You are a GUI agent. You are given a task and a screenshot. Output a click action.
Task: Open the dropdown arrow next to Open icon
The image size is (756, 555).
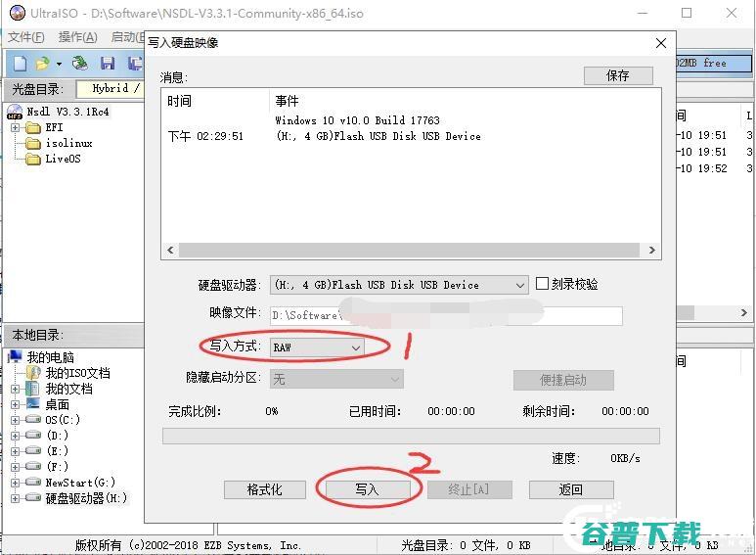[x=59, y=64]
